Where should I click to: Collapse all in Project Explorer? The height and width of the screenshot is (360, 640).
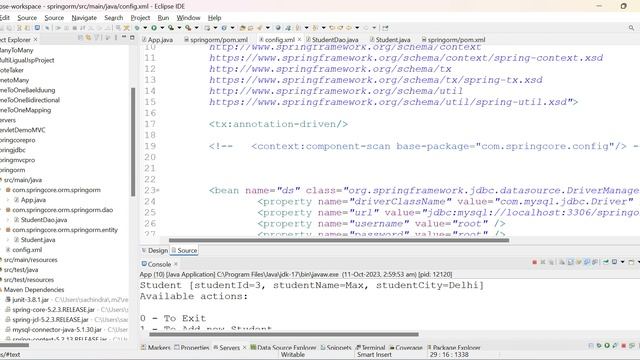80,38
